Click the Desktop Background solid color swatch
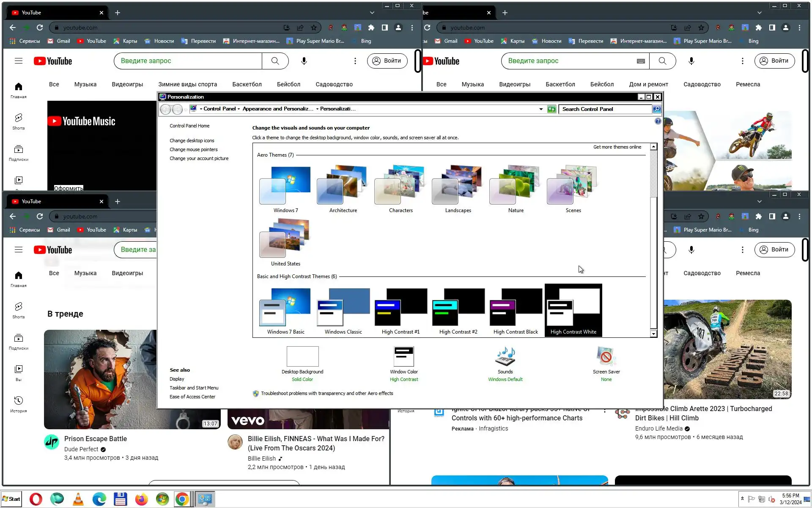Screen dimensions: 812x508 (302, 356)
